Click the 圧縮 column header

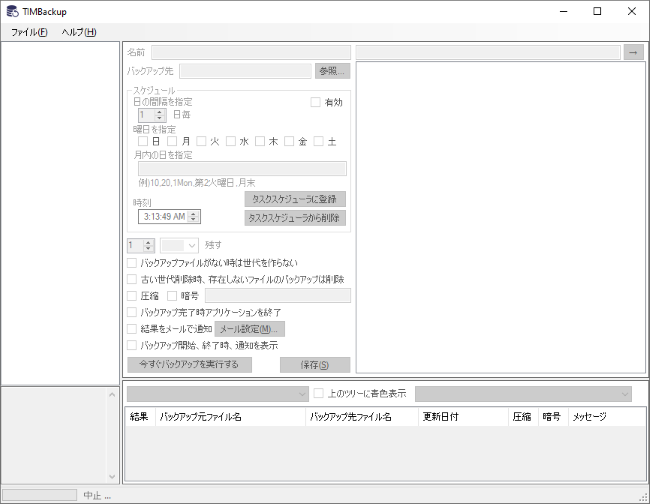[523, 417]
